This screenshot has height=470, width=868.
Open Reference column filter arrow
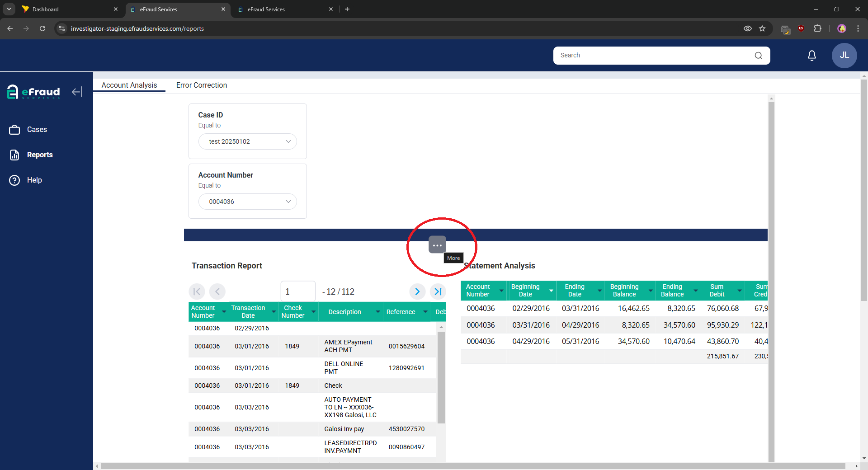click(425, 312)
